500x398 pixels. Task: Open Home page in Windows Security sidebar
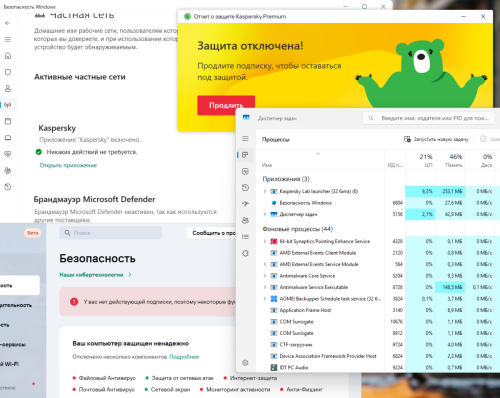tap(8, 56)
